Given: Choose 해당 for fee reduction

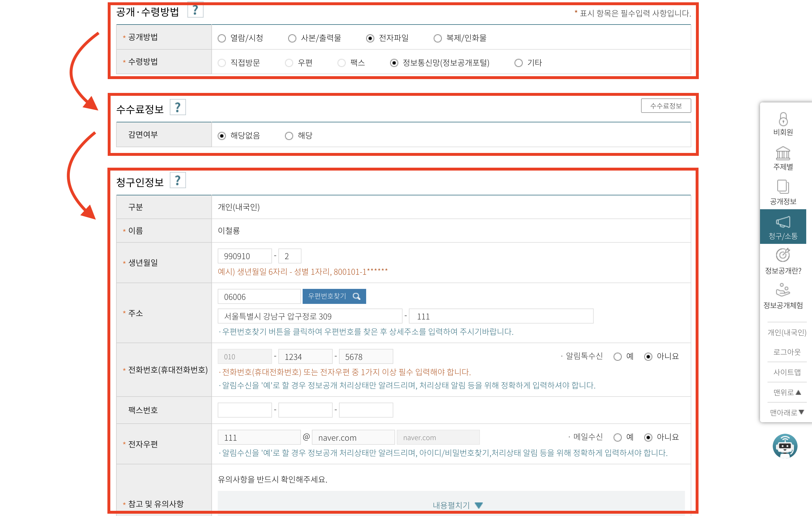Looking at the screenshot, I should tap(289, 136).
